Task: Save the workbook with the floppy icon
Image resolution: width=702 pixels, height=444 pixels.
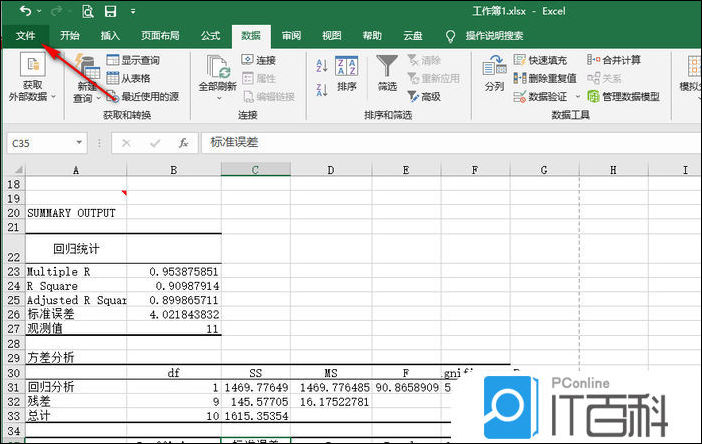Action: pyautogui.click(x=110, y=11)
